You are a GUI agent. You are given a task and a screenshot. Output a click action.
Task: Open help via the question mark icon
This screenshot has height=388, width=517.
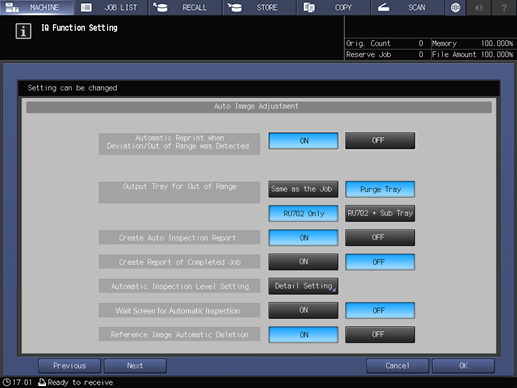coord(504,7)
